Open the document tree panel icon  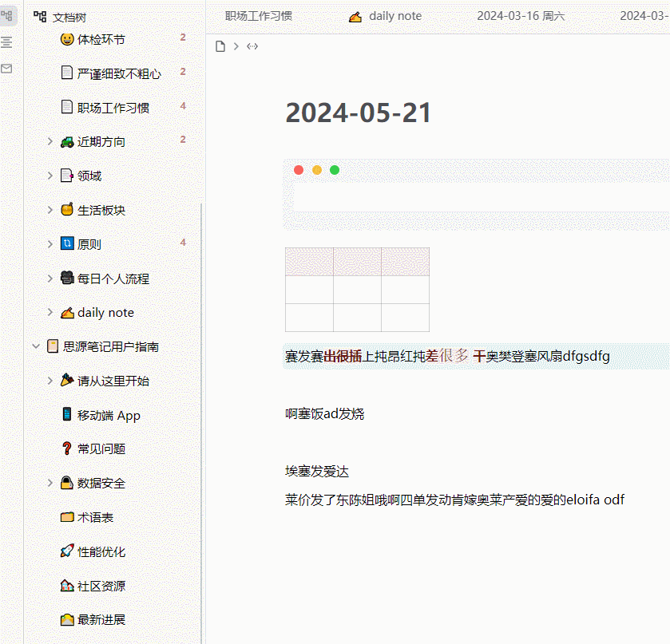pos(8,14)
